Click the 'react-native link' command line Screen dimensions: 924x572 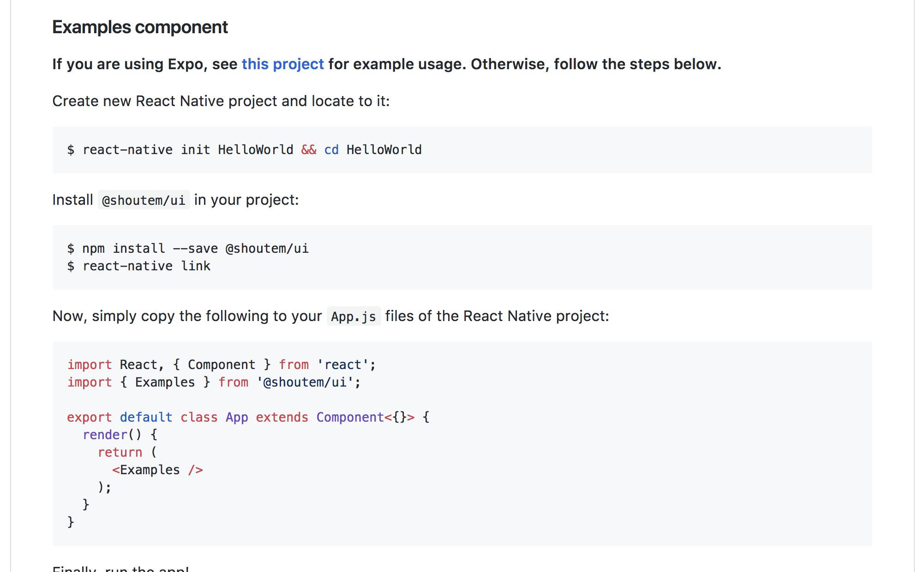point(139,266)
